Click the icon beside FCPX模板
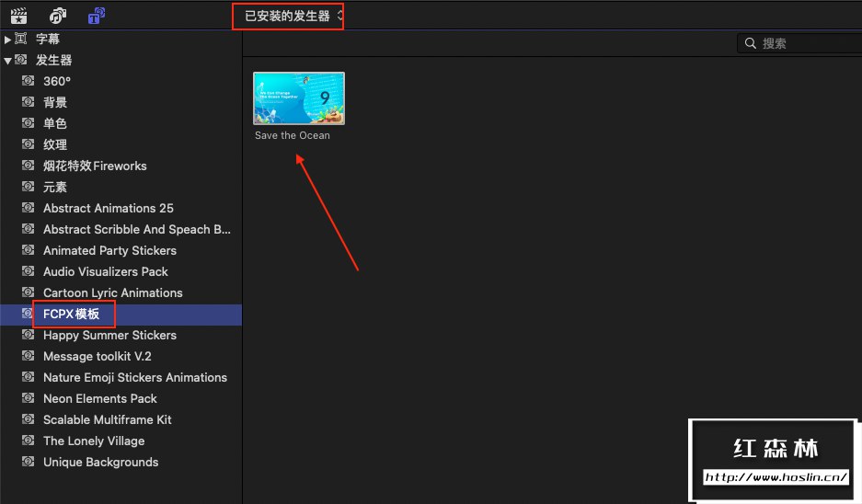The image size is (862, 504). click(27, 314)
